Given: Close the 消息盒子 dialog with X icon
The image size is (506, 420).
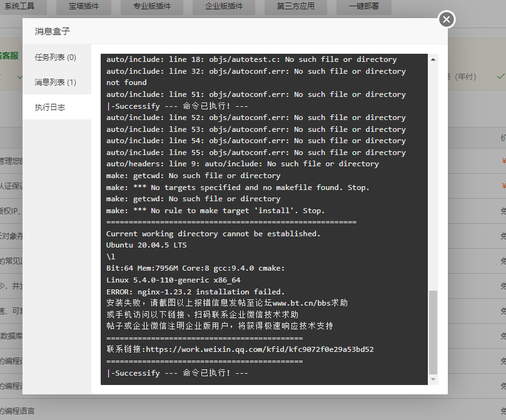Looking at the screenshot, I should click(x=447, y=19).
